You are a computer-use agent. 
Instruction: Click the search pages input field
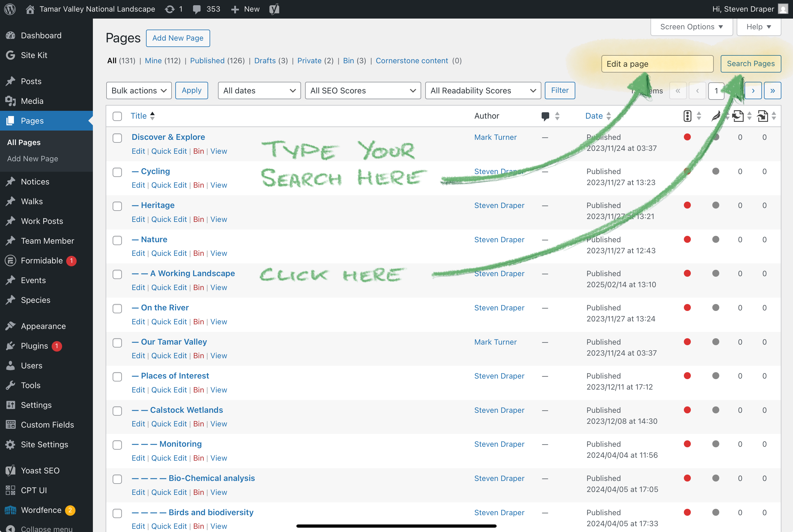[x=657, y=64]
